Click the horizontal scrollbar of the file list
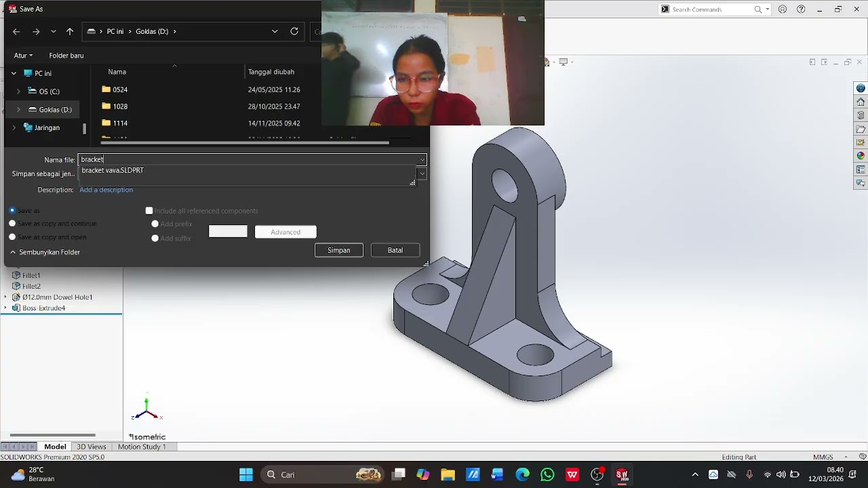The image size is (868, 488). coord(245,142)
